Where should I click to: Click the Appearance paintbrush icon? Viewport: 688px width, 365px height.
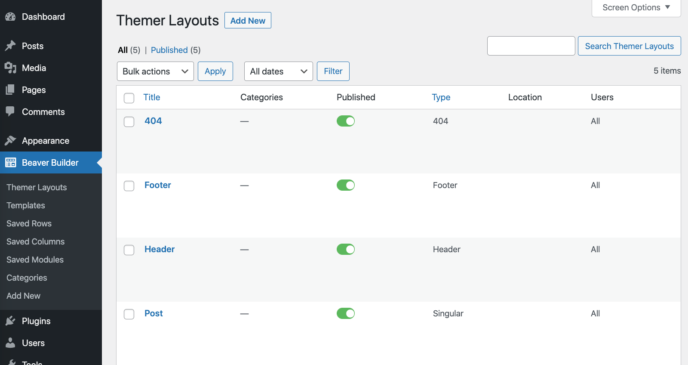11,140
